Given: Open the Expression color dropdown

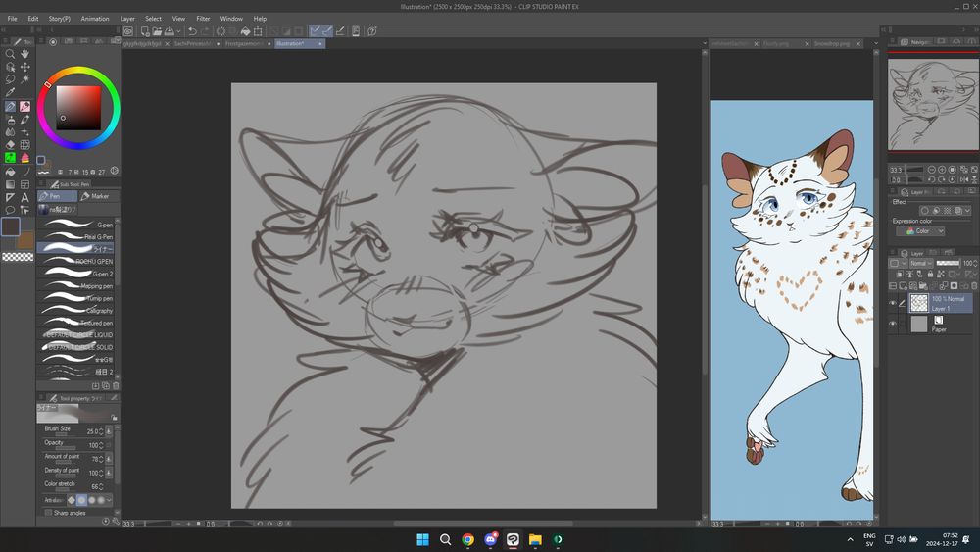Looking at the screenshot, I should (925, 231).
